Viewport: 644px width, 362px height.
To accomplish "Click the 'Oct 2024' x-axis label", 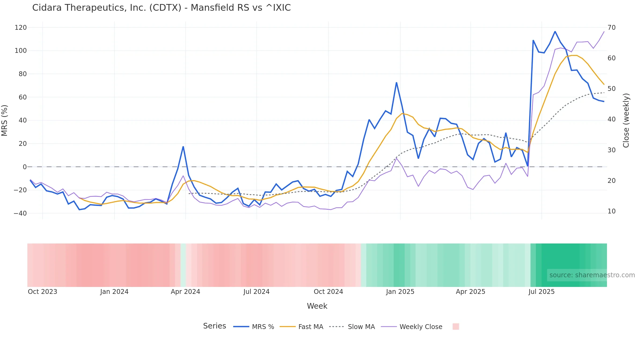I will [328, 292].
